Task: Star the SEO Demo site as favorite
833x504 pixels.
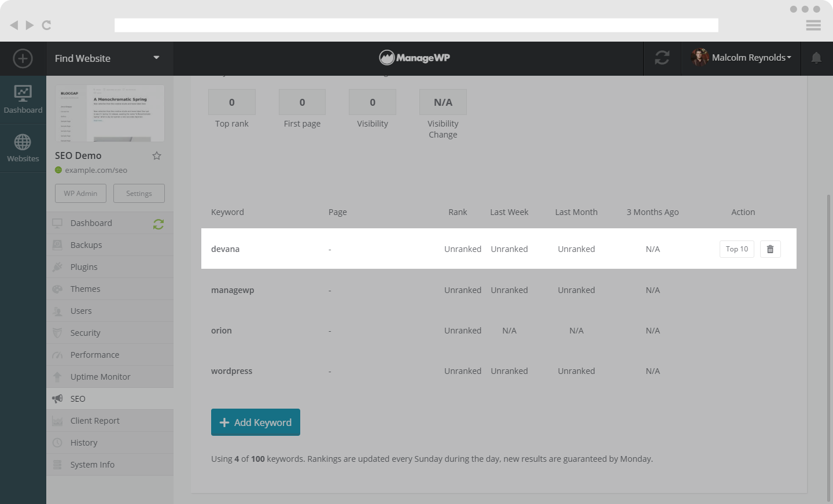Action: coord(157,155)
